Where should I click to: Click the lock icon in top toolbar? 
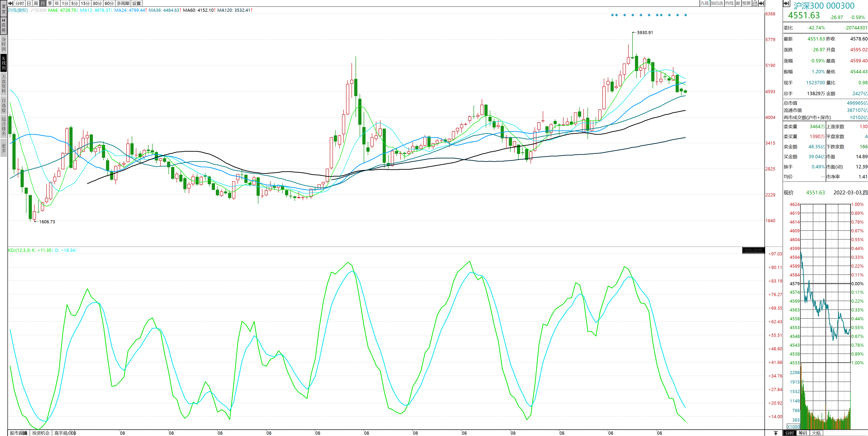(x=755, y=3)
